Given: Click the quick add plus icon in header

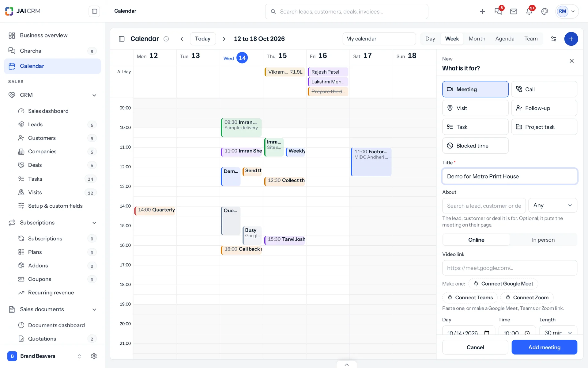Looking at the screenshot, I should [x=483, y=11].
